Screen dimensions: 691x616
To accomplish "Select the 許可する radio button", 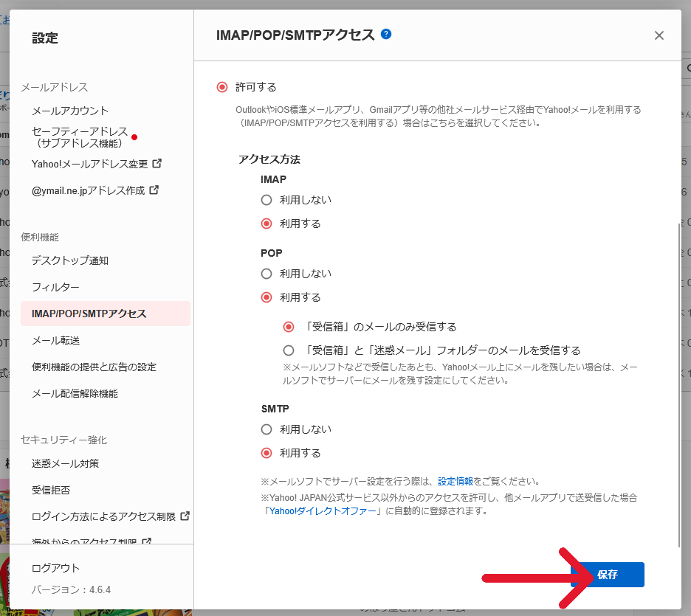I will pos(222,87).
